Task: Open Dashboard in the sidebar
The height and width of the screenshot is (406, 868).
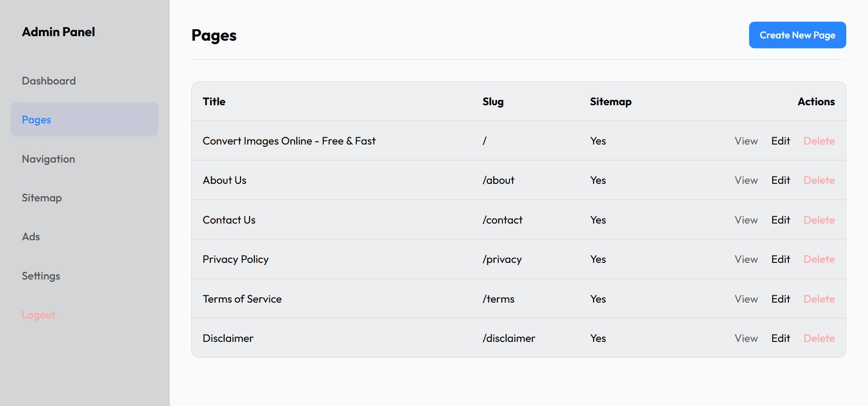Action: point(49,81)
